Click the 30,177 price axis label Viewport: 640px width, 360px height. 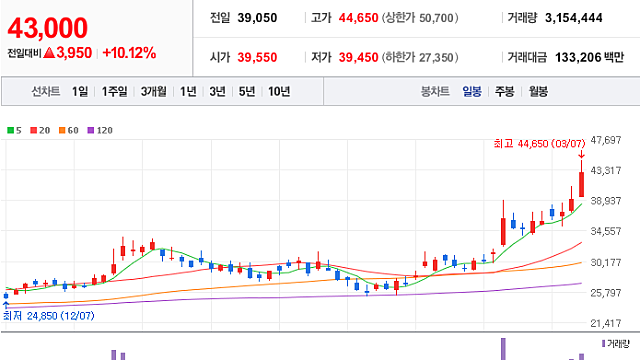point(606,262)
